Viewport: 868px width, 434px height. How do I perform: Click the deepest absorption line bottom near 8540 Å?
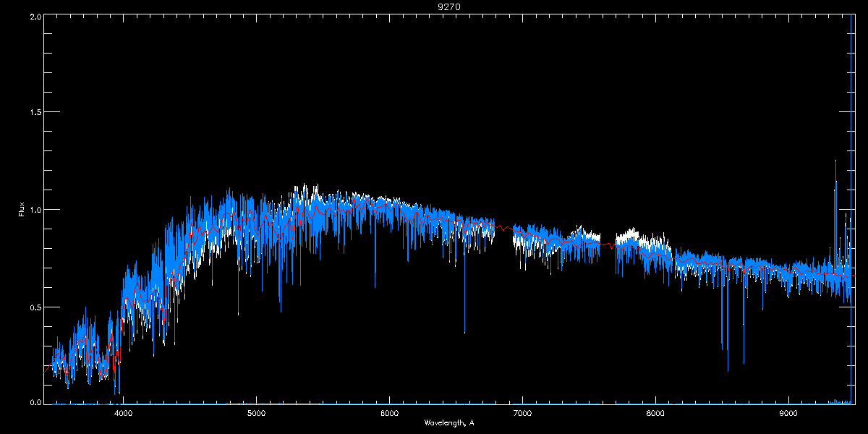(728, 370)
